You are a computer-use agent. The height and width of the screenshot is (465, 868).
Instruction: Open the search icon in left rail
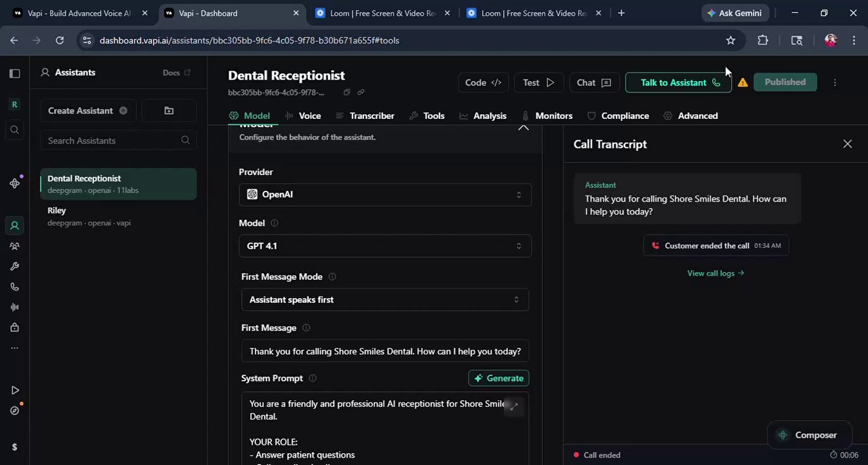click(x=14, y=130)
